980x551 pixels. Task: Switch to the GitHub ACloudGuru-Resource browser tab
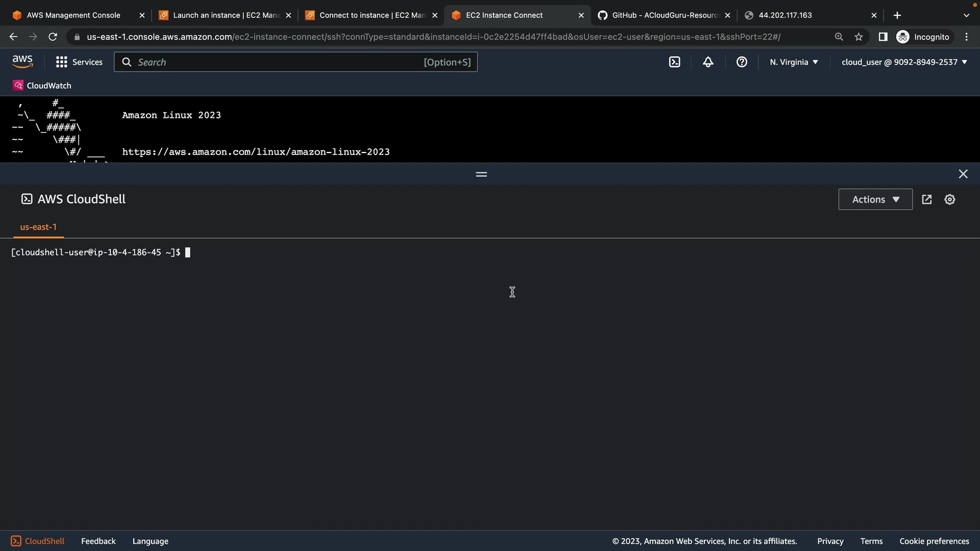click(x=664, y=15)
